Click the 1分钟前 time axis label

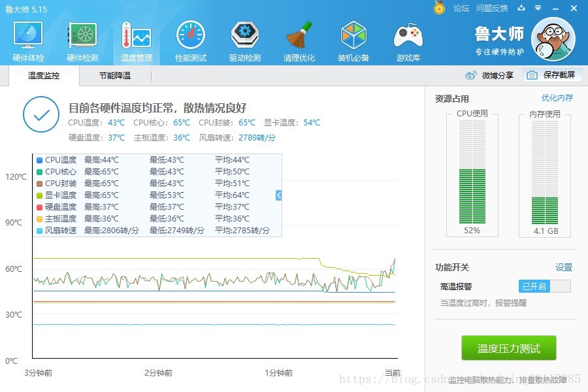[278, 373]
